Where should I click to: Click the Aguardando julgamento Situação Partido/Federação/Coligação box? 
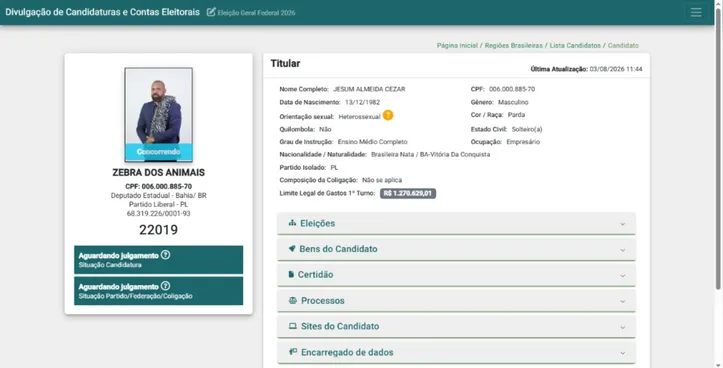(x=159, y=291)
